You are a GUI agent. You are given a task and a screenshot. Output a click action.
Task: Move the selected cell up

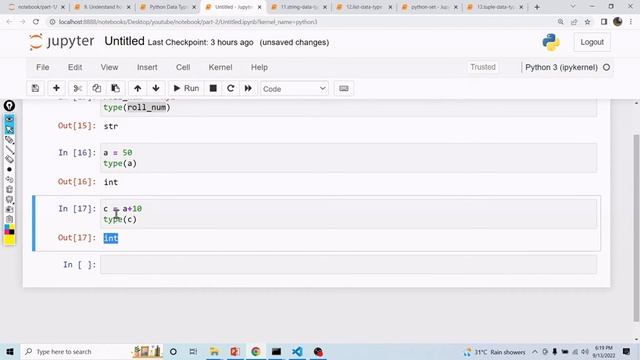pyautogui.click(x=138, y=88)
